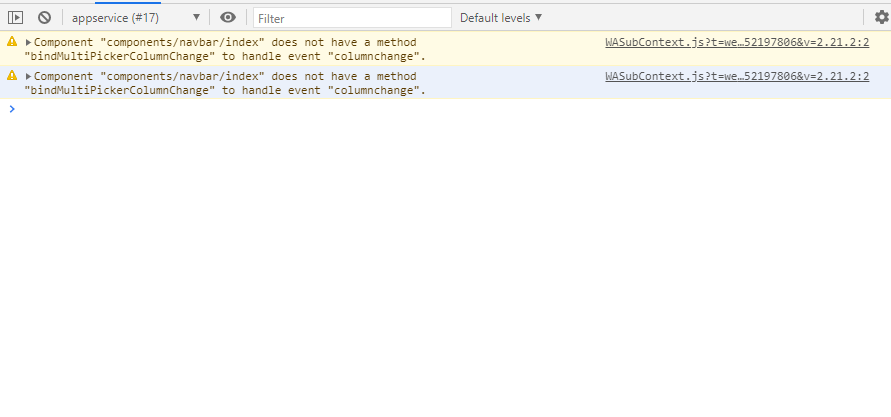Image resolution: width=891 pixels, height=417 pixels.
Task: Open the appservice (#17) context dropdown
Action: pos(136,18)
